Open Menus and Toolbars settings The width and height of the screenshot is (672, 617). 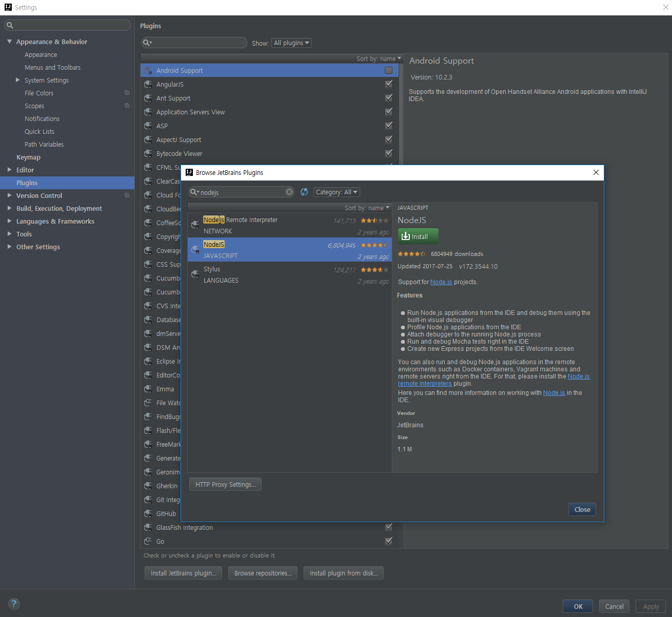[52, 67]
